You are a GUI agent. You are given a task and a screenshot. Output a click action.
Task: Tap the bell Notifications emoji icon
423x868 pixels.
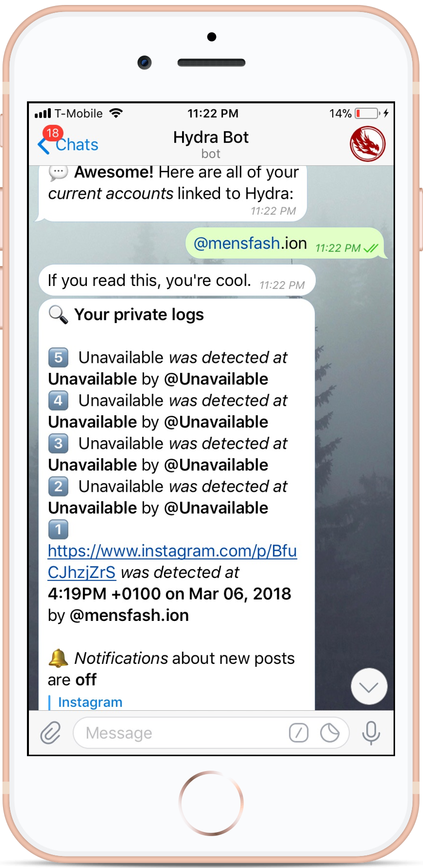tap(58, 658)
